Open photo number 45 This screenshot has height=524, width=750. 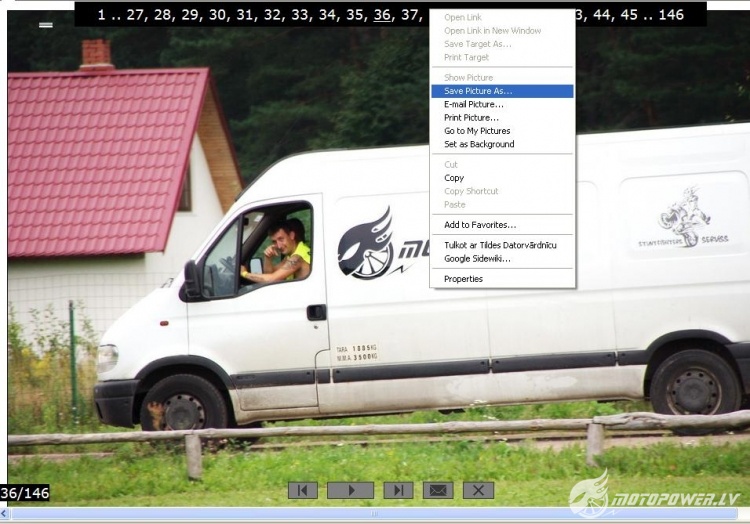click(630, 15)
